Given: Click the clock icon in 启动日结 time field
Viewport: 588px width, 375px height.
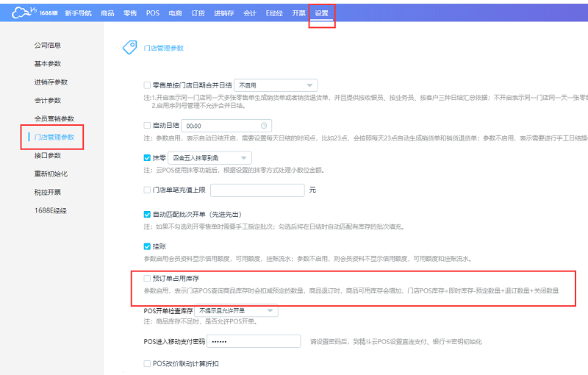Looking at the screenshot, I should tap(264, 126).
